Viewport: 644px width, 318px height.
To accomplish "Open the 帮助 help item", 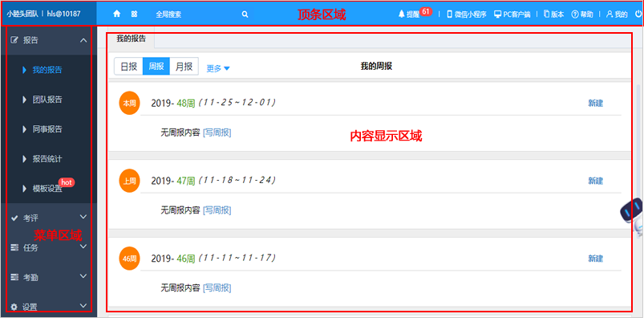I will click(x=582, y=14).
